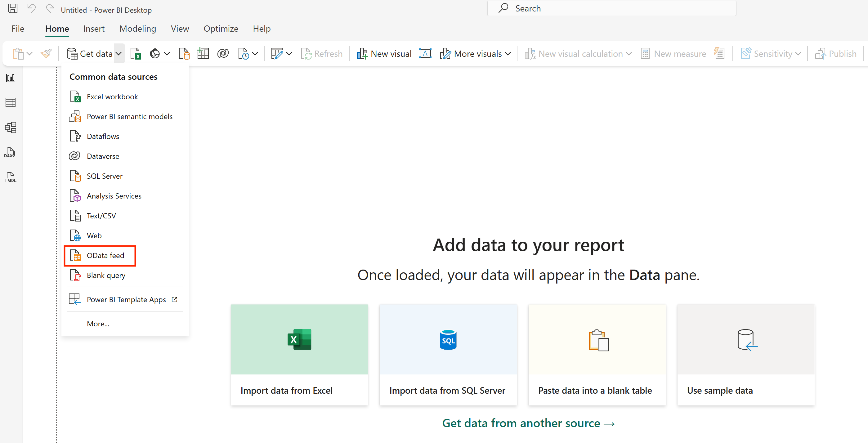Switch to the Modeling tab
Viewport: 868px width, 443px height.
[137, 29]
